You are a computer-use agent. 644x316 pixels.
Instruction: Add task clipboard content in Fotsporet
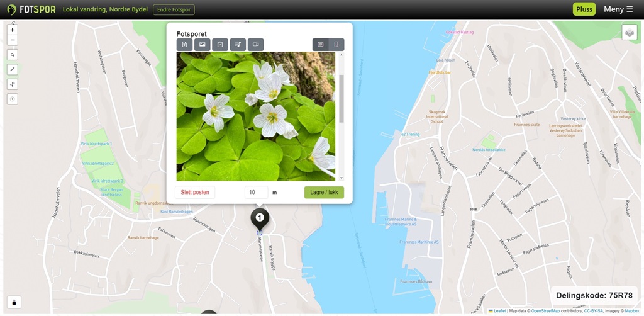[x=220, y=45]
